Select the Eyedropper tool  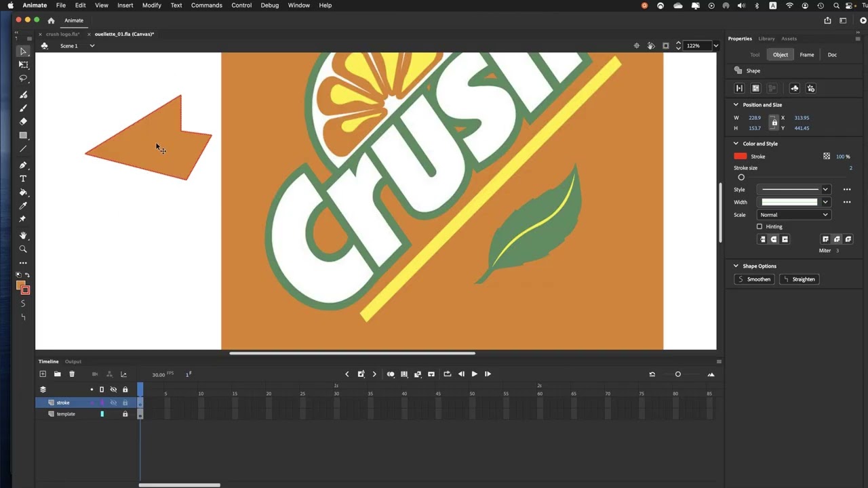[23, 206]
